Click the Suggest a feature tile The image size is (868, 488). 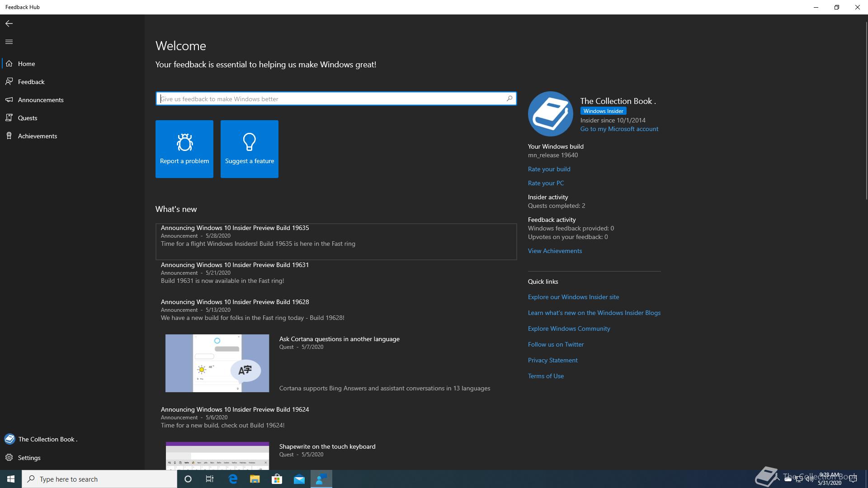click(250, 149)
